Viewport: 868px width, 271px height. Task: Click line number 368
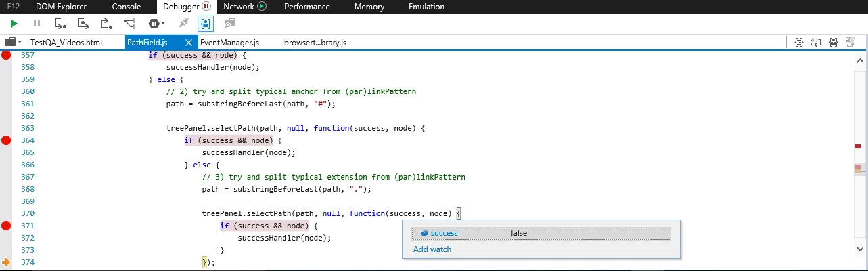pyautogui.click(x=28, y=189)
